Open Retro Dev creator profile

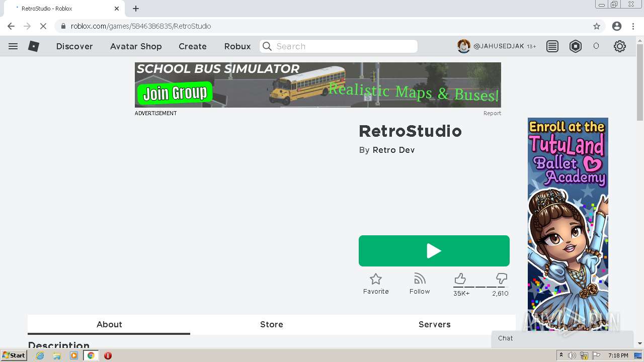(393, 150)
